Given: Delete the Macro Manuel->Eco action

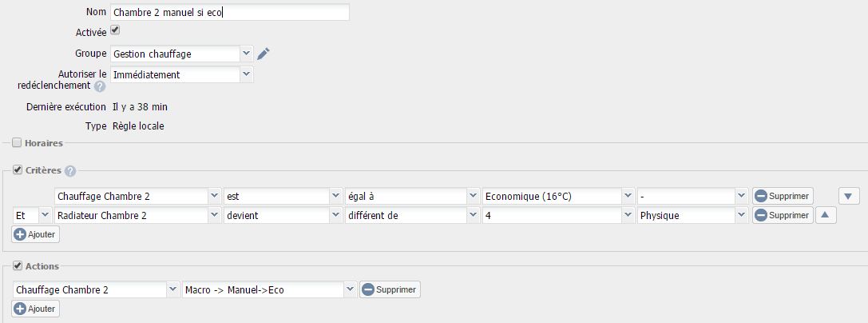Looking at the screenshot, I should coord(390,289).
